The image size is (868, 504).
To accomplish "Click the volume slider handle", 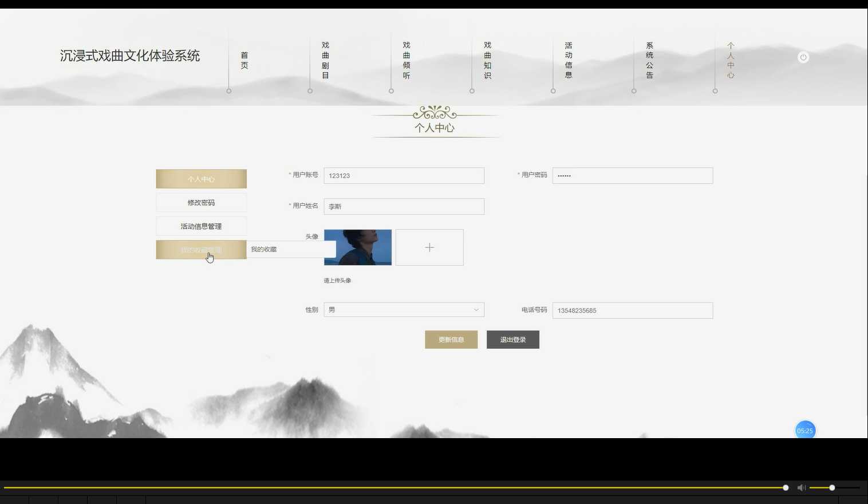I will pyautogui.click(x=831, y=487).
